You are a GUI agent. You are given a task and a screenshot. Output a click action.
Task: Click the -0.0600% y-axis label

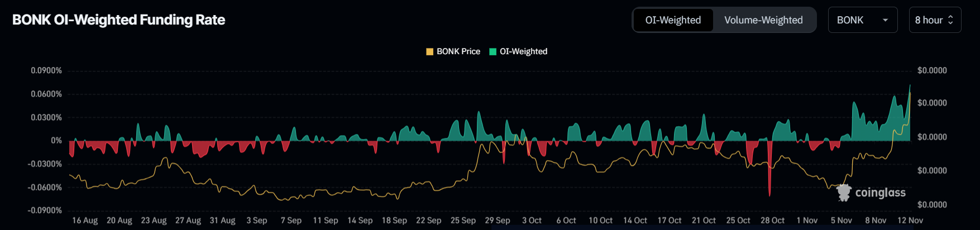pyautogui.click(x=45, y=188)
